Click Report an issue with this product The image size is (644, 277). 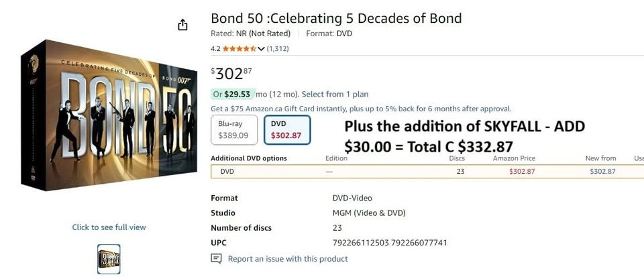288,259
